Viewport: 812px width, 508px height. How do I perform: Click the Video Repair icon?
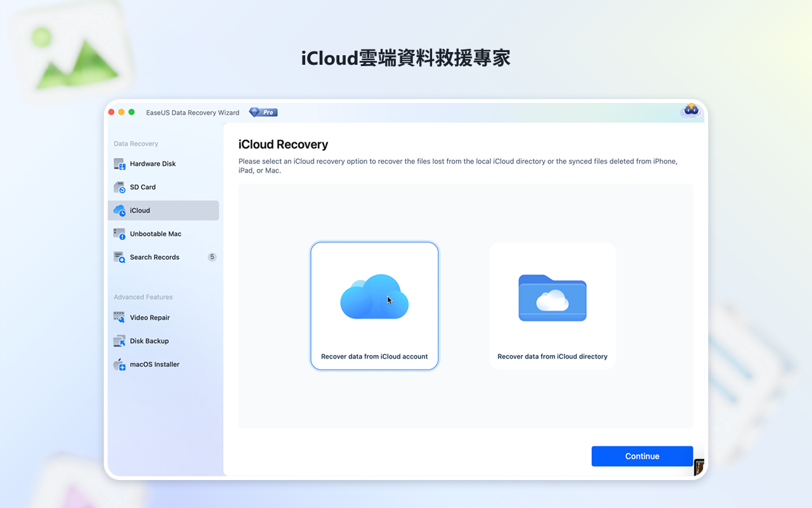click(x=119, y=317)
